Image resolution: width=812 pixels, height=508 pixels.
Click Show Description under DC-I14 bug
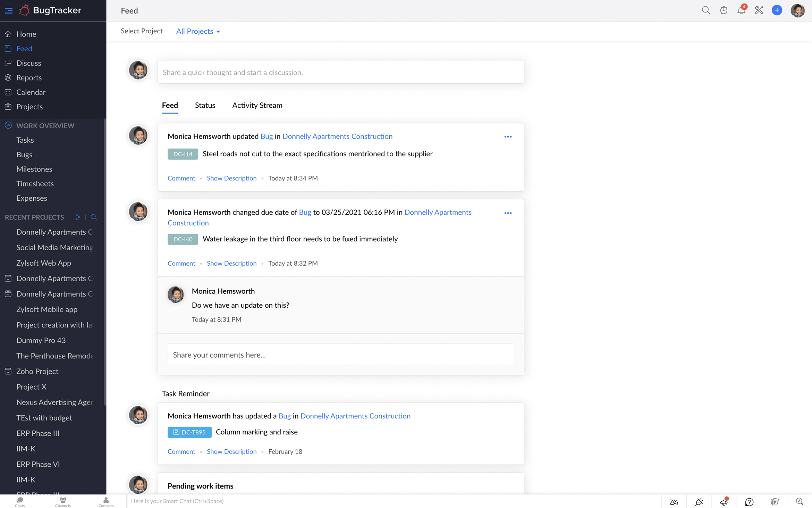[231, 178]
